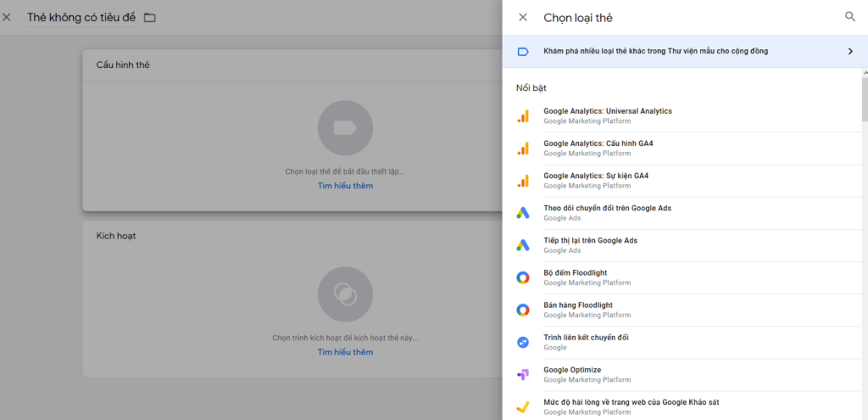
Task: Open Tìm hiểu thêm under Kích hoạt
Action: [346, 352]
